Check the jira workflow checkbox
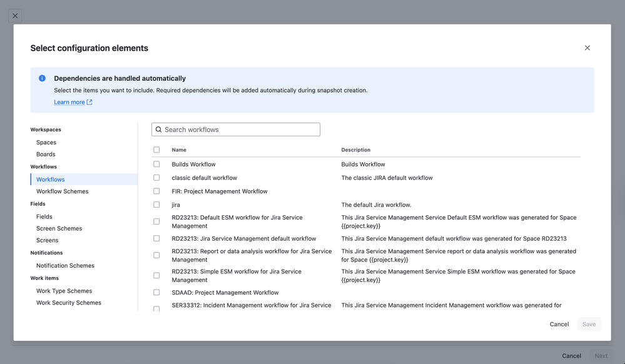Screen dimensions: 625x364 coord(156,205)
